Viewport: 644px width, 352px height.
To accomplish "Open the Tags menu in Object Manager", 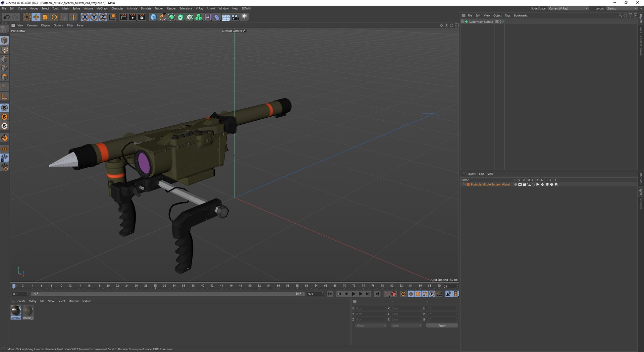I will point(507,15).
